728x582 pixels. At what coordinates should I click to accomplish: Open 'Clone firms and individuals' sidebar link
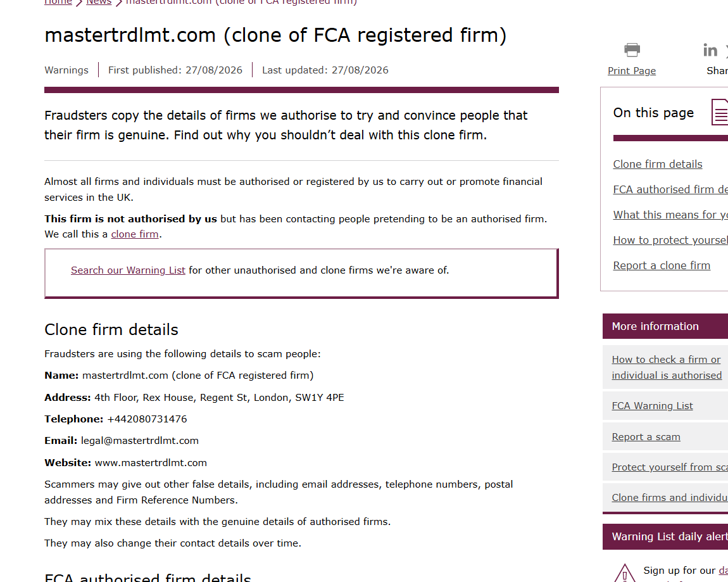670,498
